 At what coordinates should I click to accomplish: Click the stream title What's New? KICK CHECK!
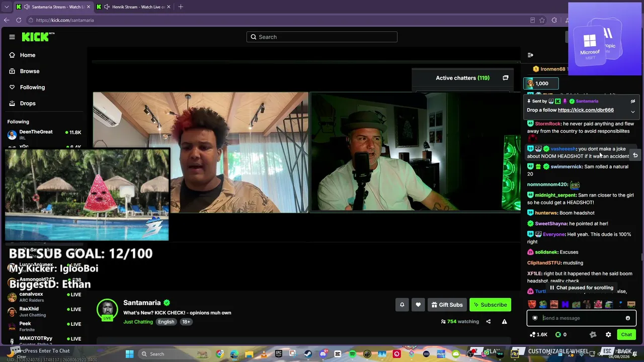click(x=177, y=313)
